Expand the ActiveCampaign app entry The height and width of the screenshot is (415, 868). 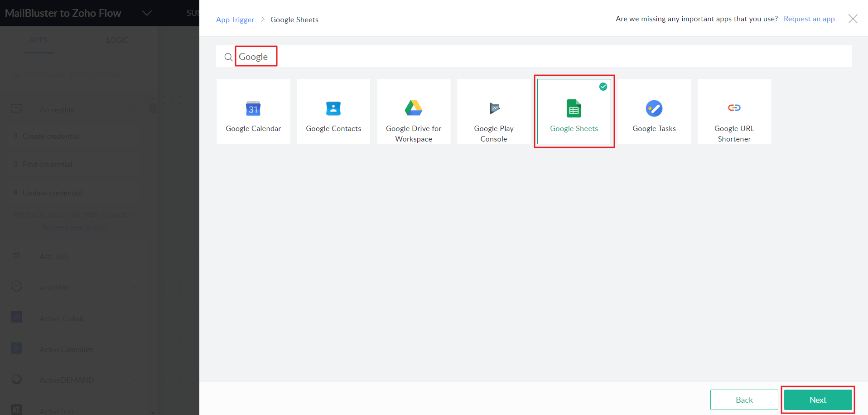135,349
